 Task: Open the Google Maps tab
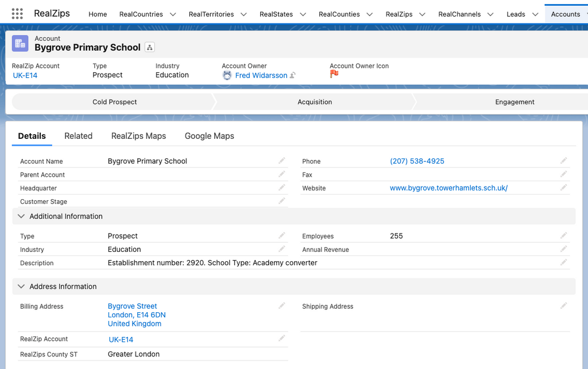point(209,136)
